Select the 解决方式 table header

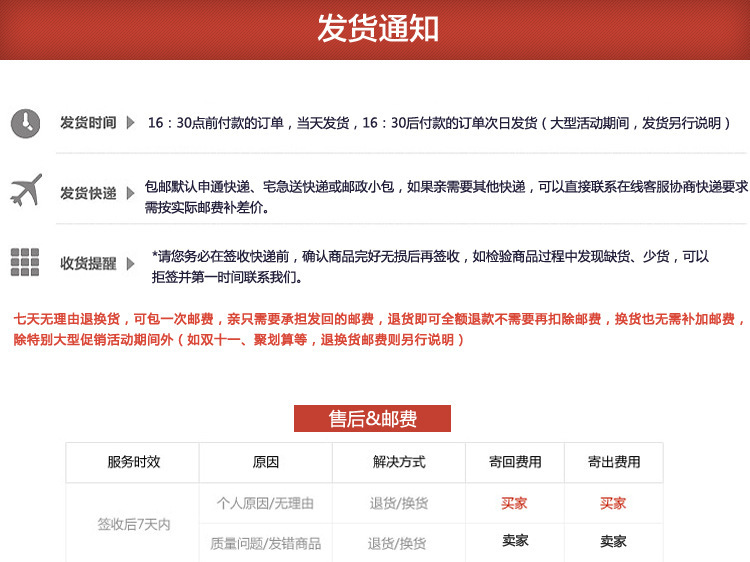398,462
